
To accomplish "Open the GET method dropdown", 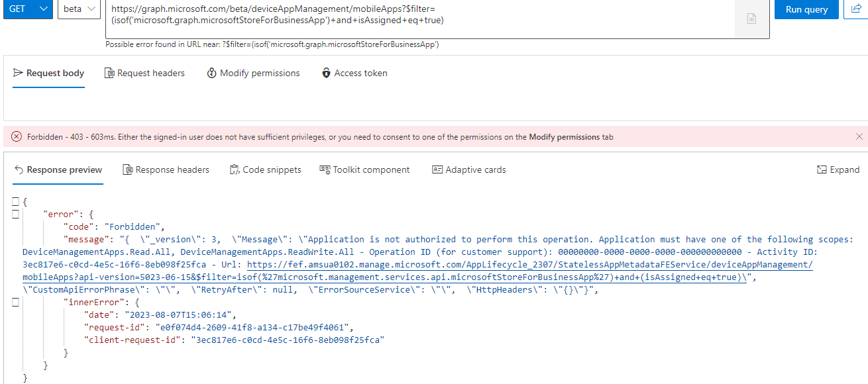I will coord(27,9).
